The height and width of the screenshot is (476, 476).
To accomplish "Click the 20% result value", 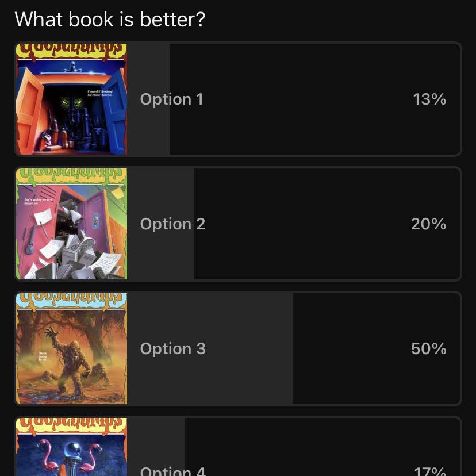I will 429,224.
